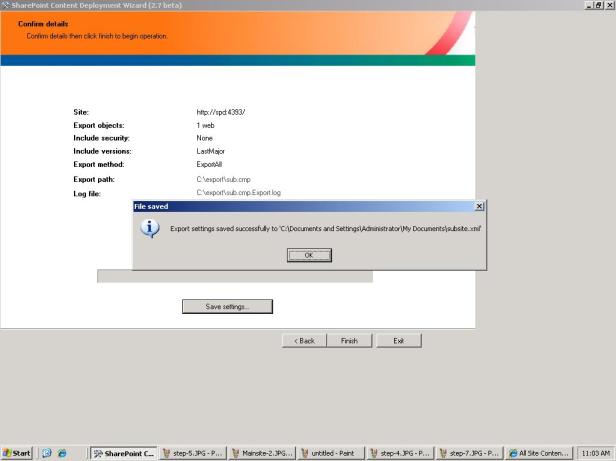Launch Internet Explorer from quick launch
Screen dimensions: 616x461
click(x=61, y=453)
